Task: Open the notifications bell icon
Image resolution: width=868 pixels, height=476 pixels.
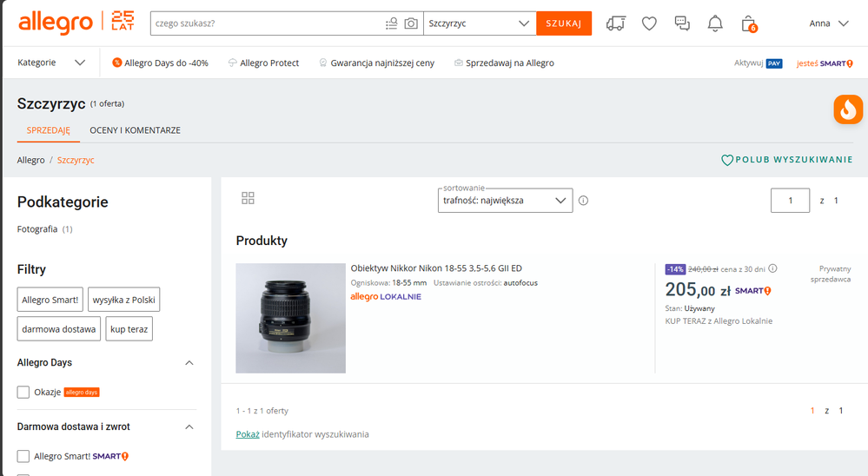Action: (714, 23)
